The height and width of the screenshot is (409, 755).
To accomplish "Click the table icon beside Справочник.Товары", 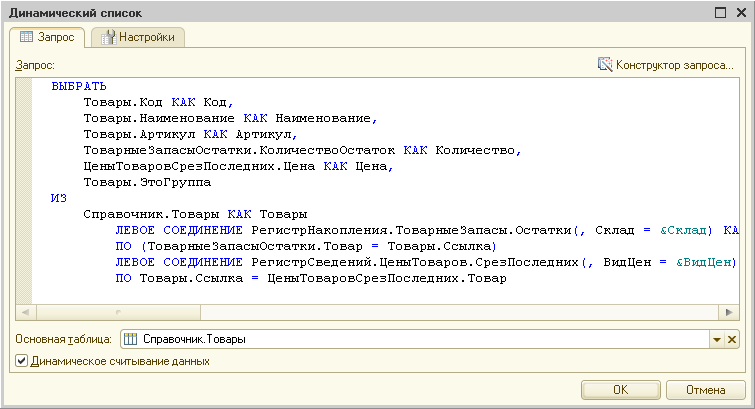I will pyautogui.click(x=130, y=340).
